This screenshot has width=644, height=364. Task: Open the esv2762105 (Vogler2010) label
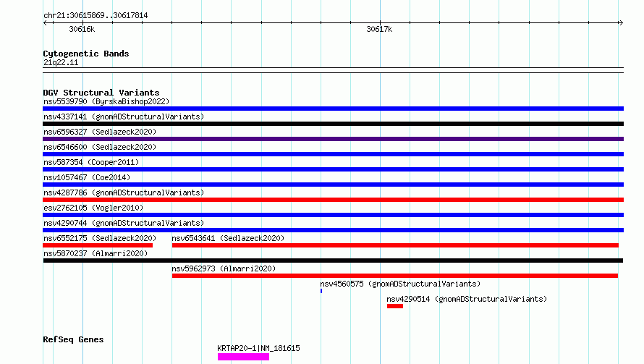click(93, 208)
